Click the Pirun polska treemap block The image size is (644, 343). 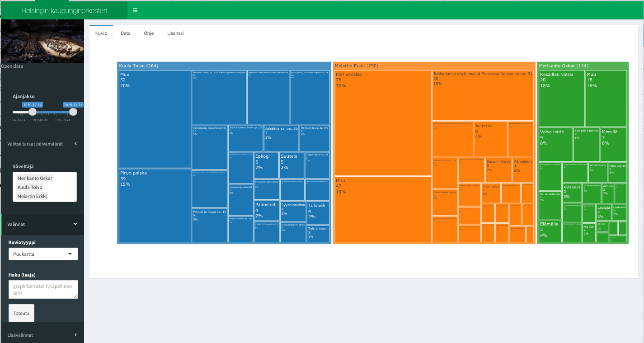tap(155, 206)
